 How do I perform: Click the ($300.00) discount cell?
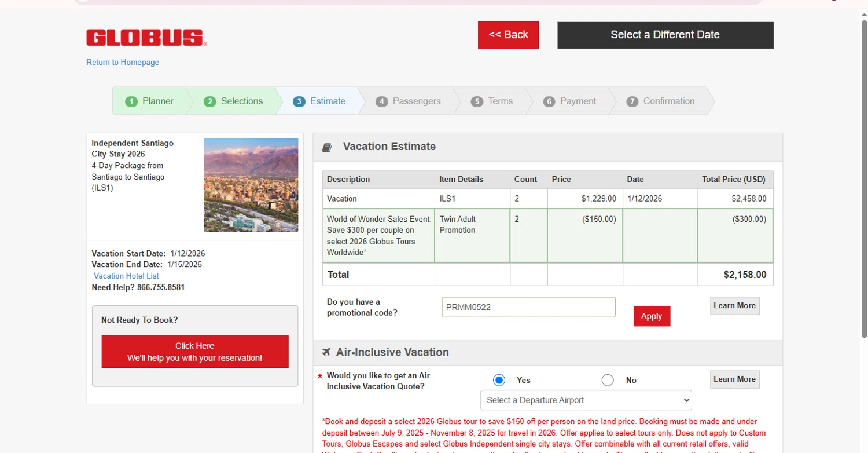click(735, 236)
